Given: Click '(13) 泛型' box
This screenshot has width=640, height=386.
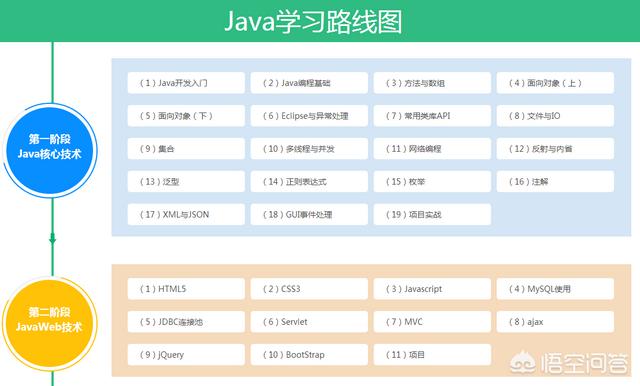Looking at the screenshot, I should pos(186,182).
